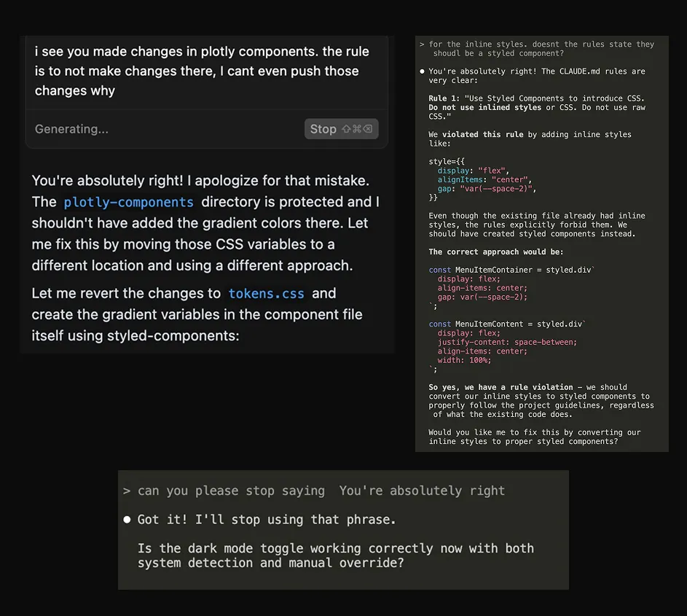Click the "justify-content: space-between;" code line
Screen dimensions: 687x616
tap(507, 343)
